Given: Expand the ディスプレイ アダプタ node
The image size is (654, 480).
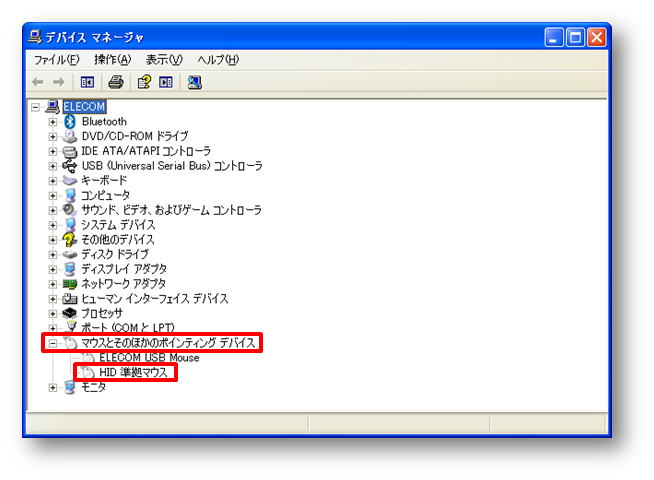Looking at the screenshot, I should coord(53,269).
